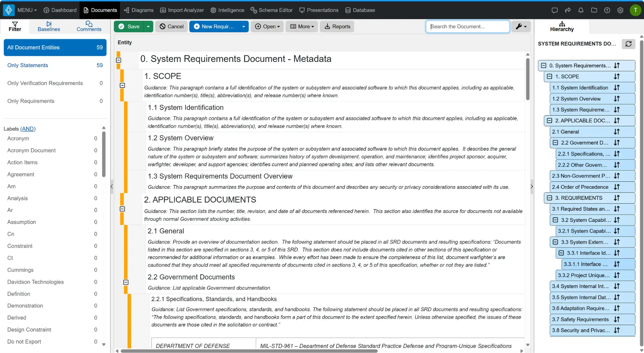Click the Search the Document field
Image resolution: width=644 pixels, height=353 pixels.
pos(468,27)
